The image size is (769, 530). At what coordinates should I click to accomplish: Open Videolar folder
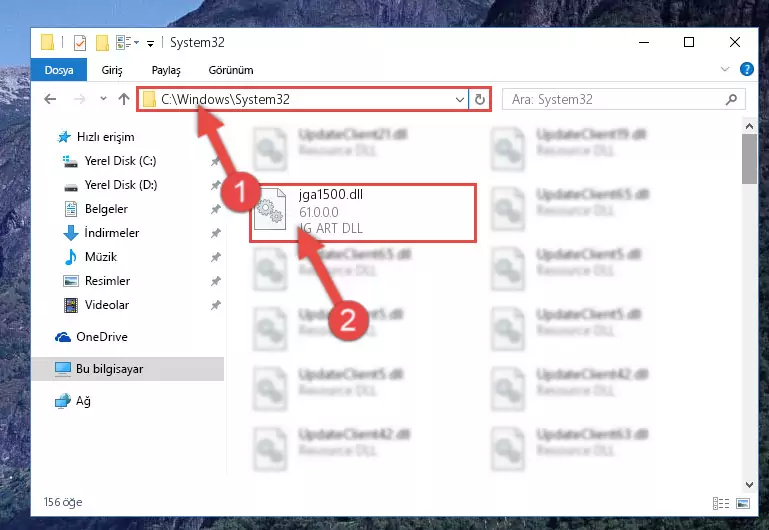(106, 305)
